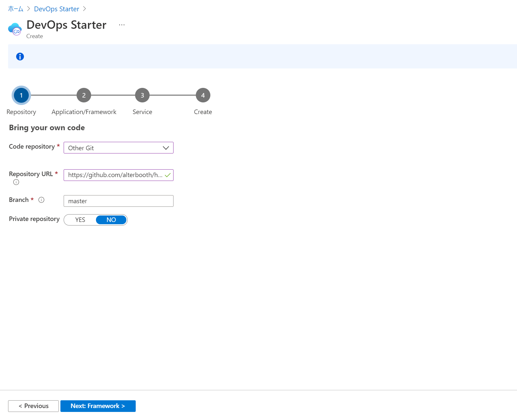Open the ellipsis more-options menu beside the title

pos(122,25)
